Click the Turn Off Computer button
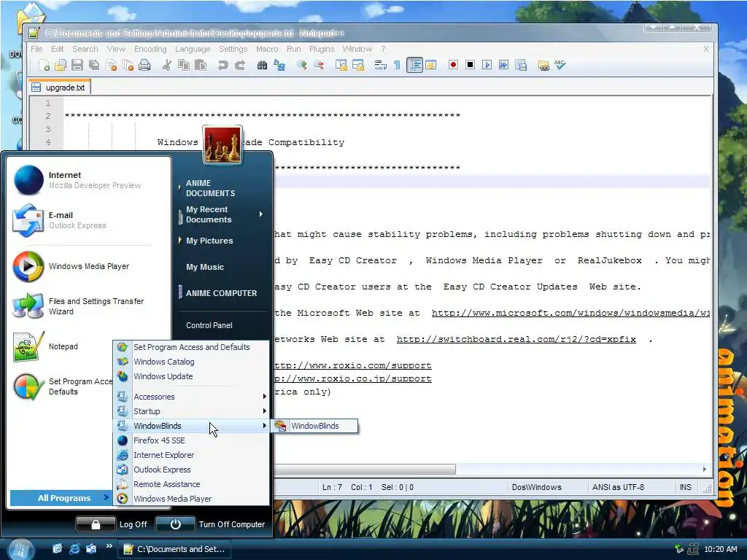The image size is (747, 560). coord(211,524)
